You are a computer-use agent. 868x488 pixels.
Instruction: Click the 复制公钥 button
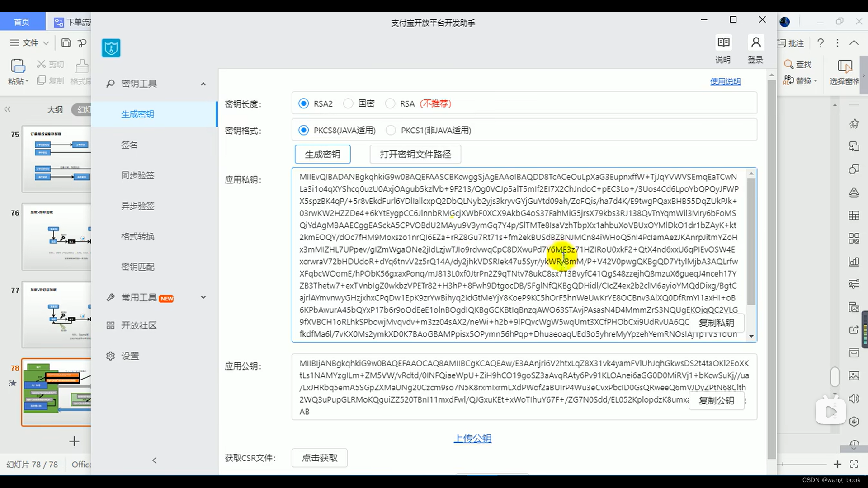pyautogui.click(x=717, y=401)
